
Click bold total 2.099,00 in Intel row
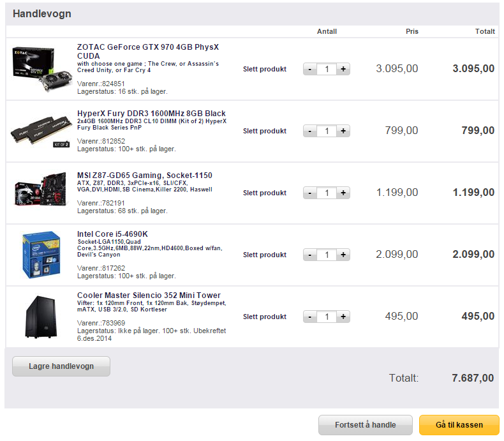click(x=473, y=254)
